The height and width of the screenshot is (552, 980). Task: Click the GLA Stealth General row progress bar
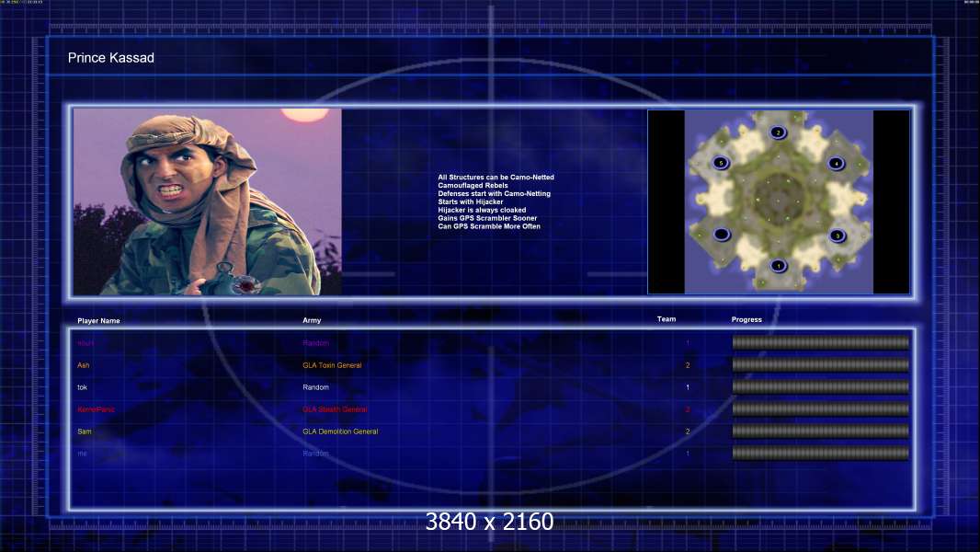pos(821,408)
